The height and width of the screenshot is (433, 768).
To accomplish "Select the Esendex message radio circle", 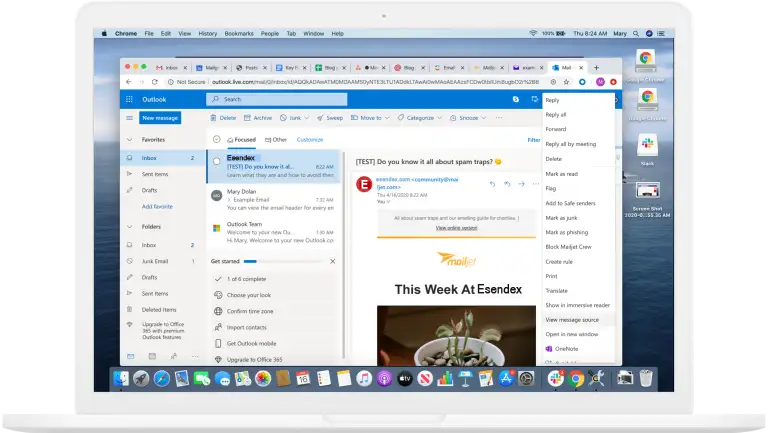I will pos(216,161).
